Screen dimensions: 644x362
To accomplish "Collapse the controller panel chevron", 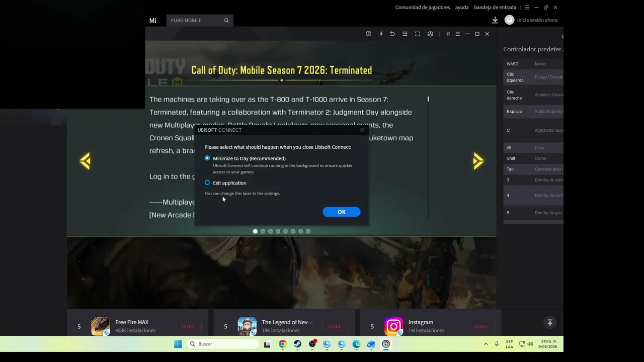I will [x=562, y=36].
